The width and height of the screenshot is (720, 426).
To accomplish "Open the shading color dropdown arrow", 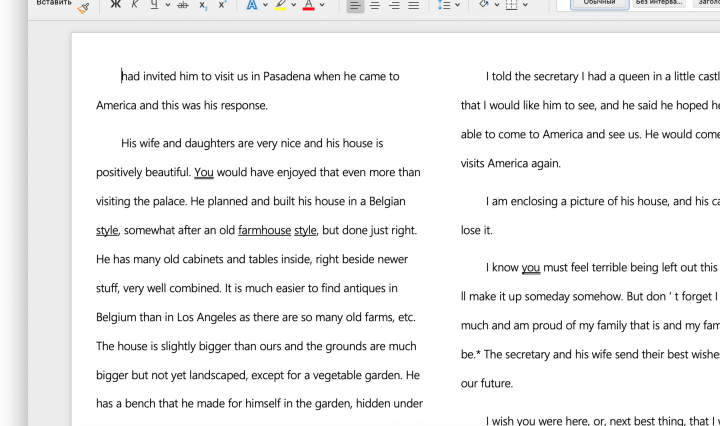I will [497, 5].
